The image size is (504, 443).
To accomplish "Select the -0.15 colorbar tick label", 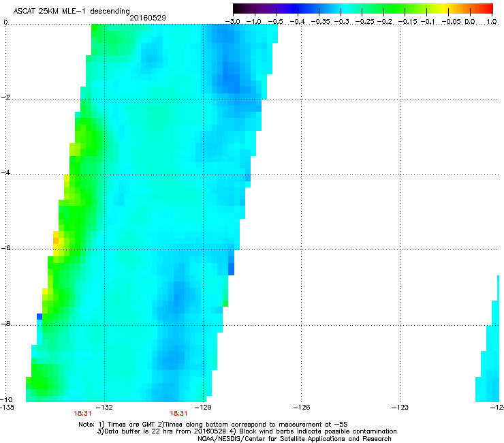I will tap(409, 22).
